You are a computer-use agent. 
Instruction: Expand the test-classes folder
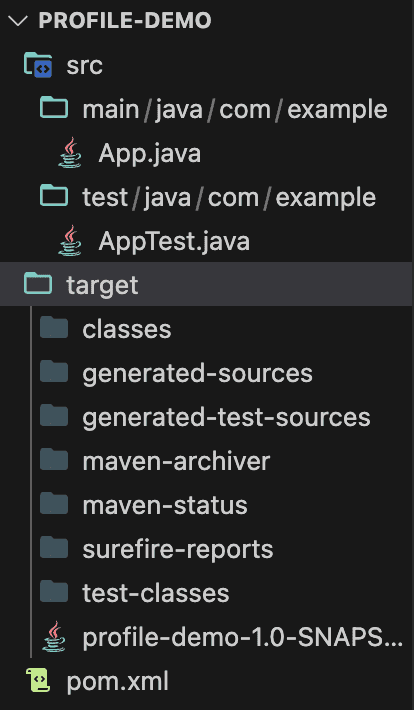pos(156,593)
